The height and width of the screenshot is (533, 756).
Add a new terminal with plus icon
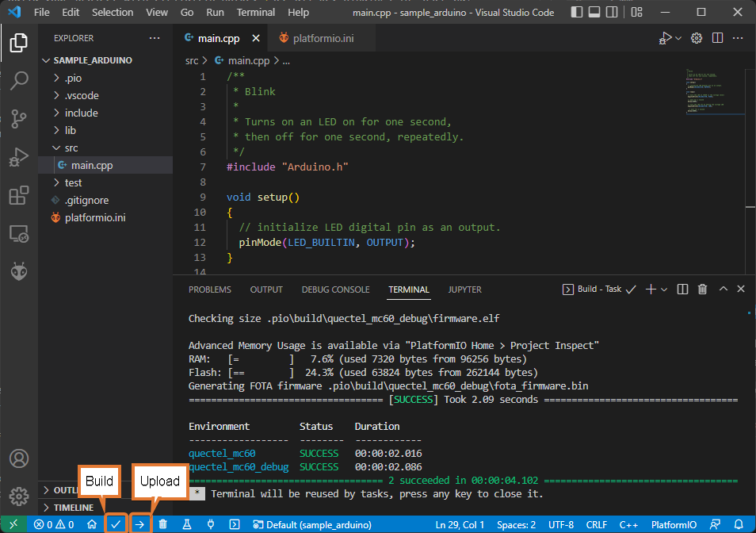tap(651, 289)
